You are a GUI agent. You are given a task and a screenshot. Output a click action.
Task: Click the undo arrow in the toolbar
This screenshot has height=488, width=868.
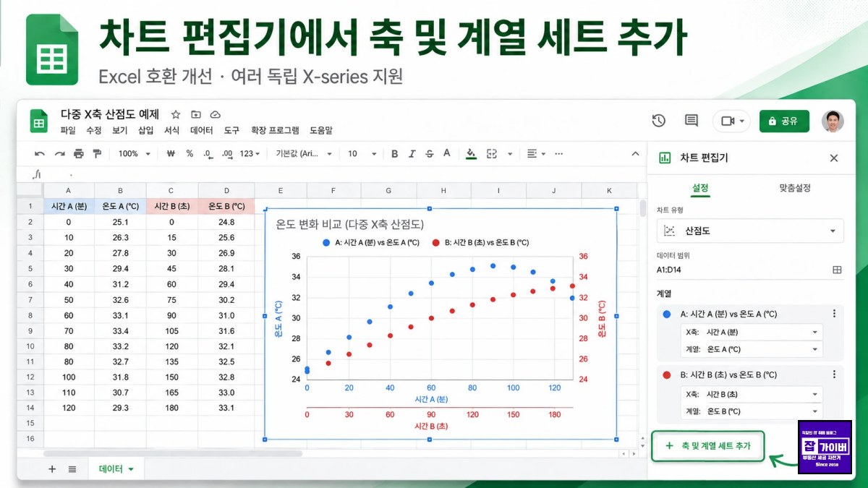[40, 154]
